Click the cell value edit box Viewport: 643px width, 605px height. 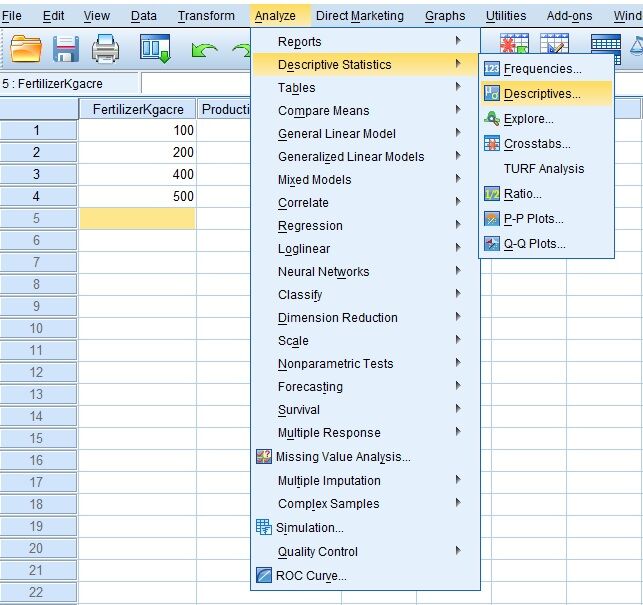coord(196,83)
